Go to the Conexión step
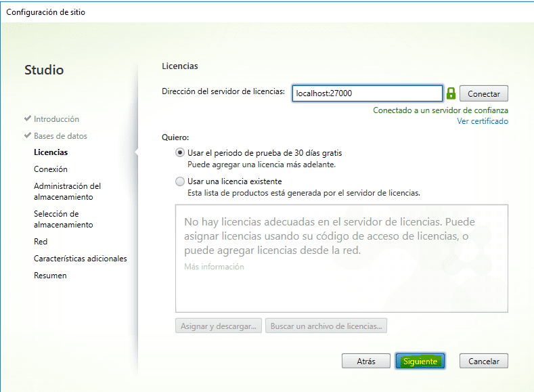The image size is (534, 392). click(51, 169)
